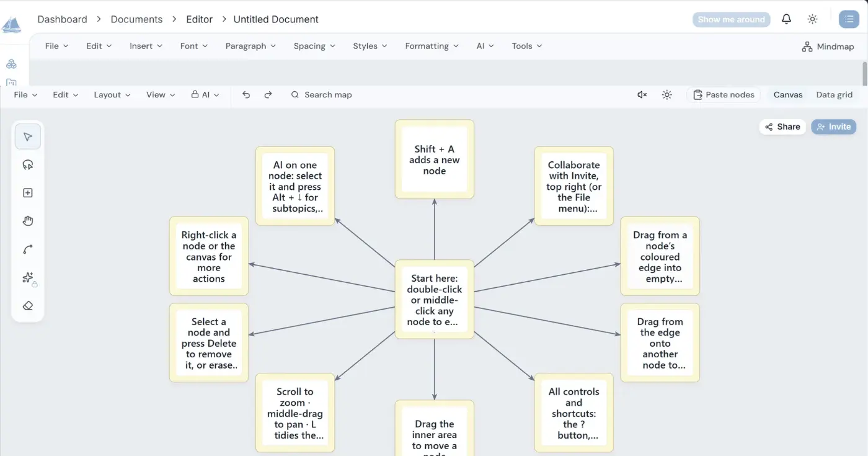The height and width of the screenshot is (456, 868).
Task: Open the locked AI sparkle tool
Action: coord(28,278)
